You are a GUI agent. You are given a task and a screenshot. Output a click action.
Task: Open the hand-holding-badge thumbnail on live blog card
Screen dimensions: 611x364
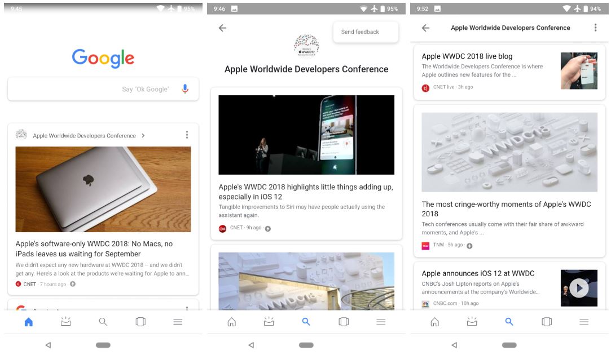point(578,71)
